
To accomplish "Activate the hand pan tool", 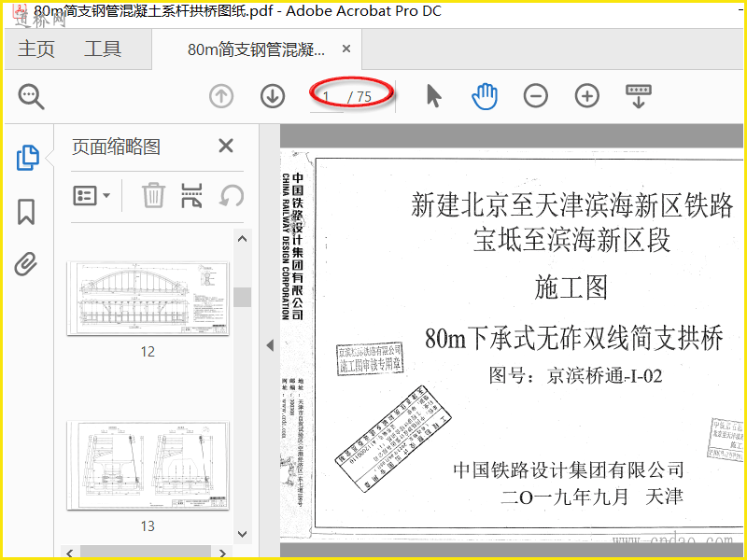I will tap(485, 96).
